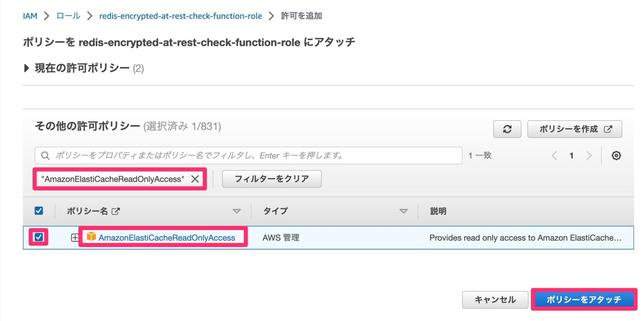The image size is (644, 321).
Task: Expand AmazonElastiCacheReadOnlyAccess policy details
Action: pyautogui.click(x=74, y=238)
